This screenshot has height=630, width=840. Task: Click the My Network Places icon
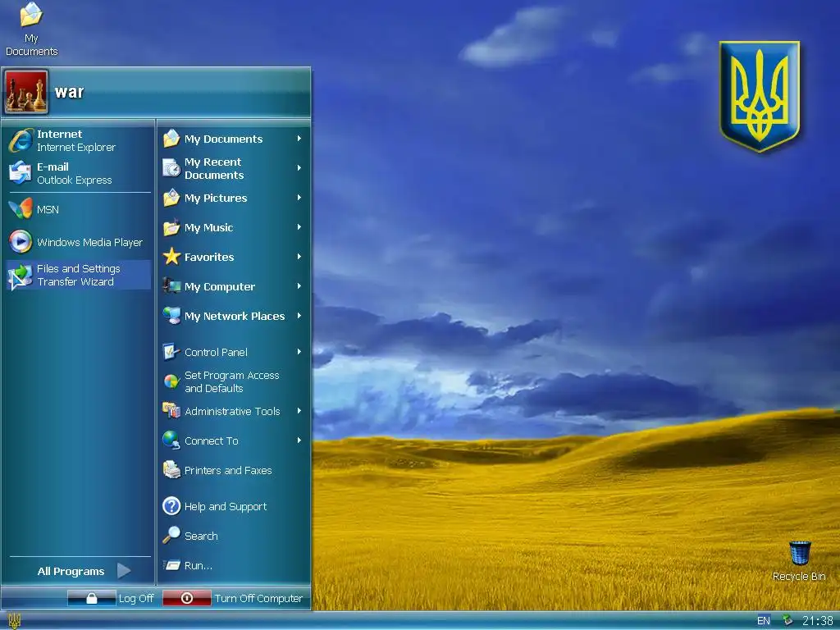pyautogui.click(x=171, y=316)
